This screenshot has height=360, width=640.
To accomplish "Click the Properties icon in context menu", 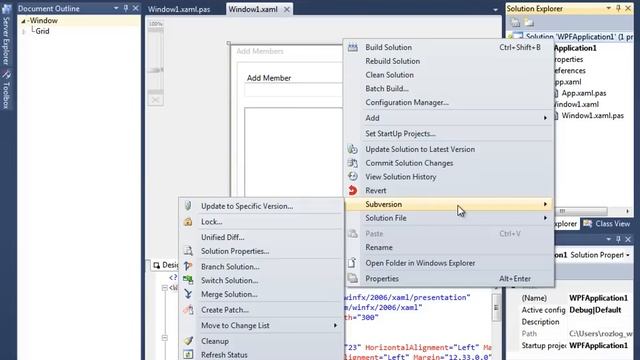I will (353, 278).
